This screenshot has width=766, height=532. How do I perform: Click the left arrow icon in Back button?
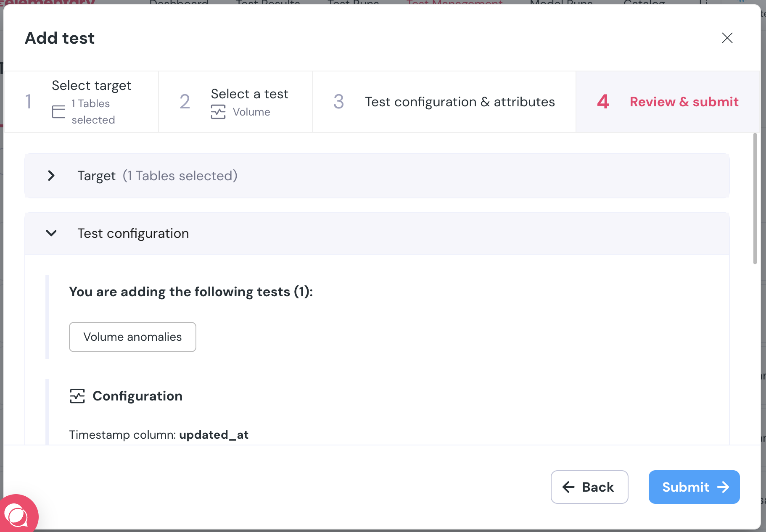(568, 487)
